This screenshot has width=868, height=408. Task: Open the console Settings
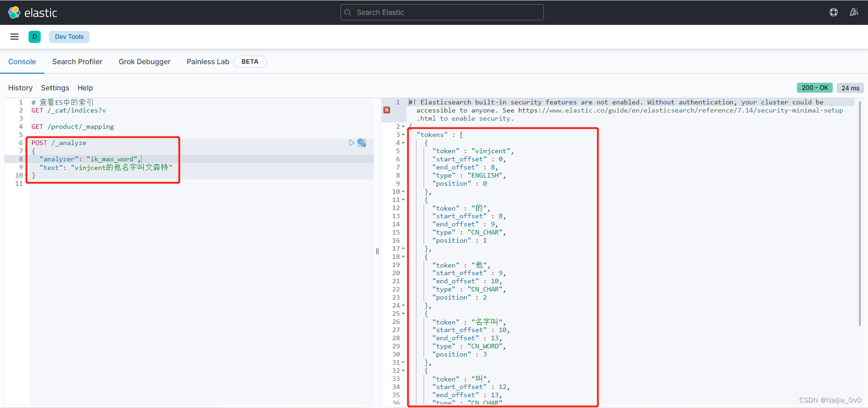(x=55, y=88)
